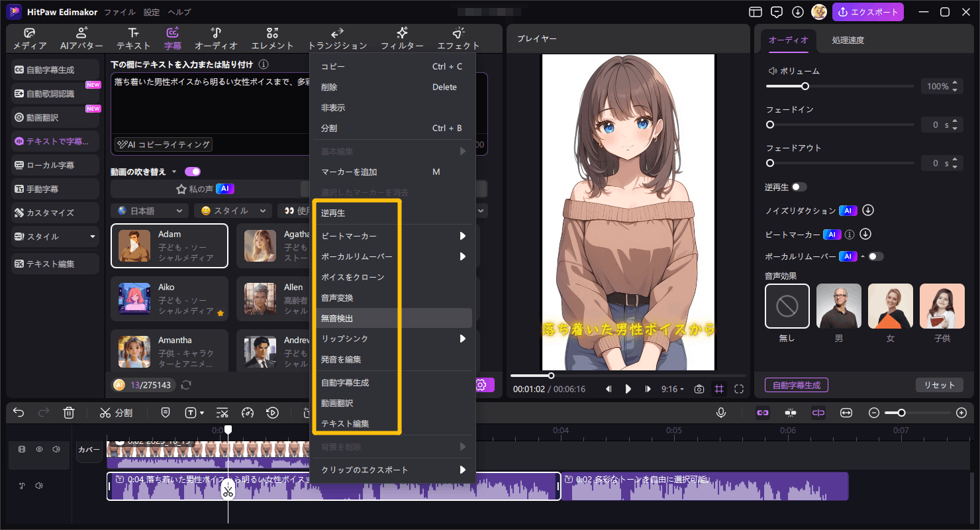Screen dimensions: 980x530
Task: Disable the ボーカルリムーバー toggle in audio panel
Action: click(876, 256)
